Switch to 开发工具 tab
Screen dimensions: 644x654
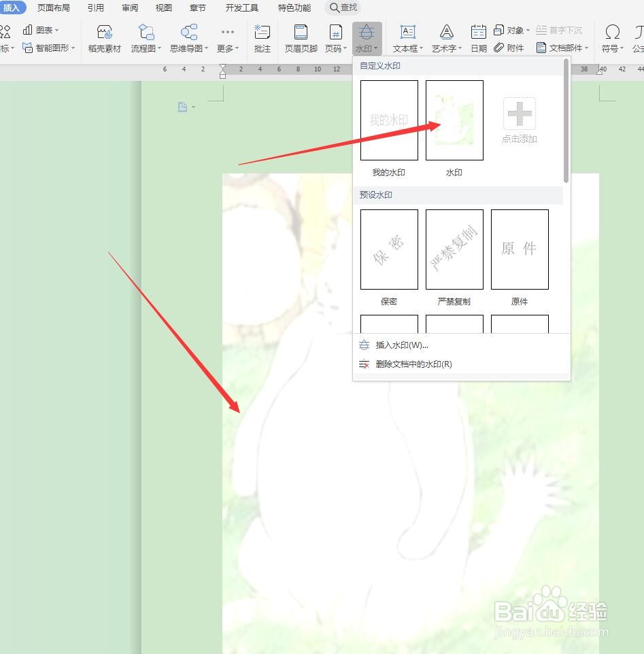click(x=242, y=7)
